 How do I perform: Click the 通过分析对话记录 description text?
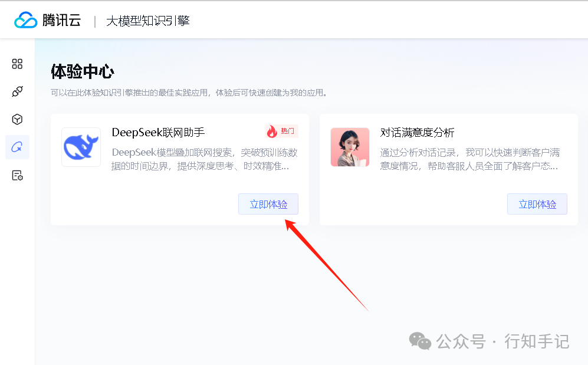[469, 159]
